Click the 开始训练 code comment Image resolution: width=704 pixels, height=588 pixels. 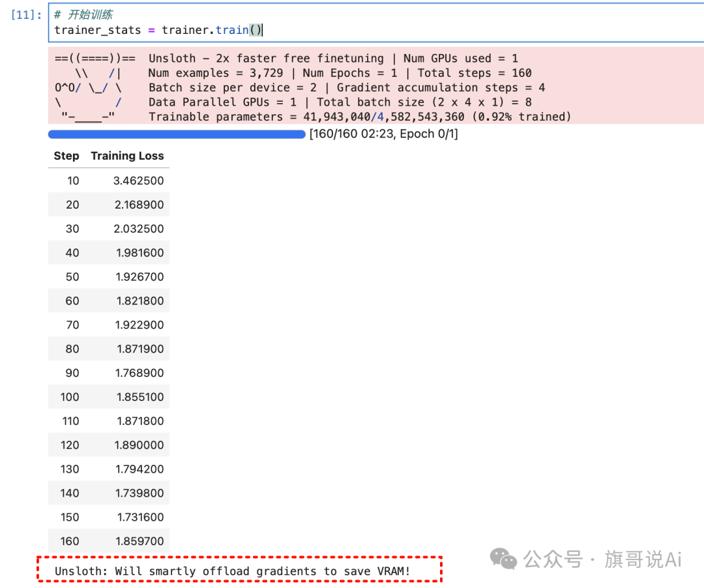83,15
